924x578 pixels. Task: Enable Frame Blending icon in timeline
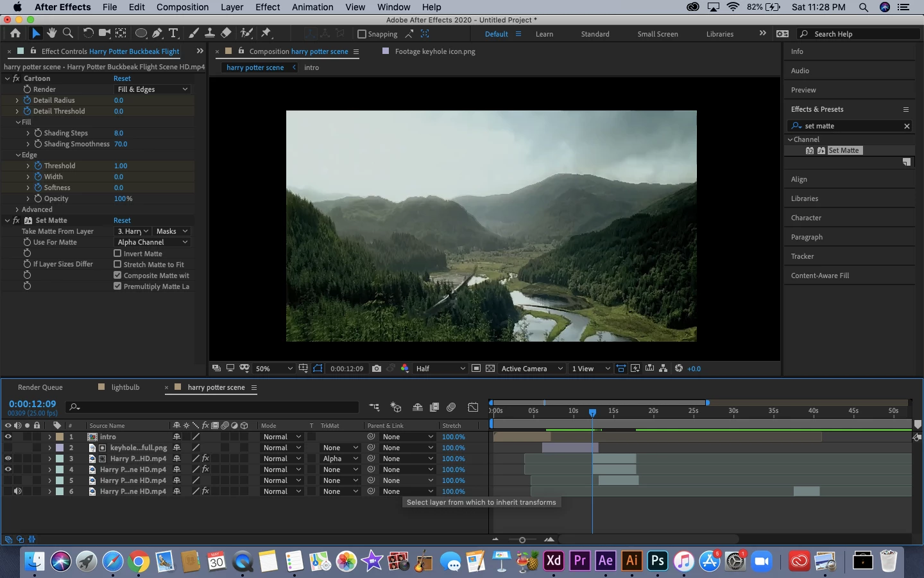(x=434, y=407)
